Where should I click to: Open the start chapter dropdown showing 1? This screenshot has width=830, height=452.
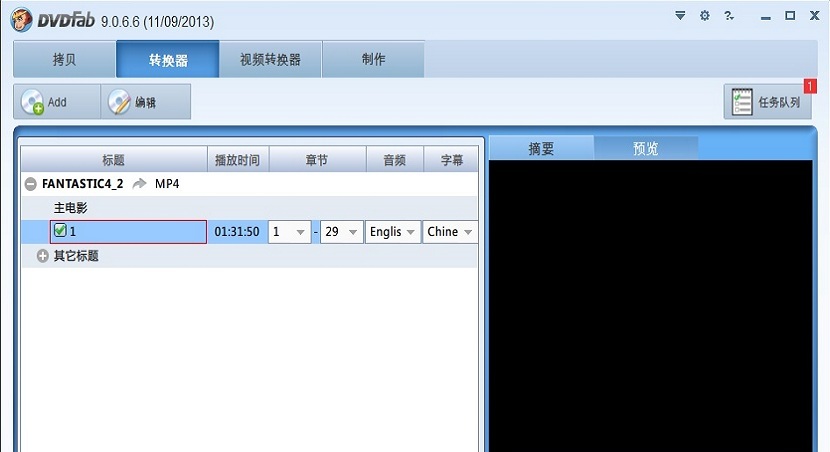289,232
